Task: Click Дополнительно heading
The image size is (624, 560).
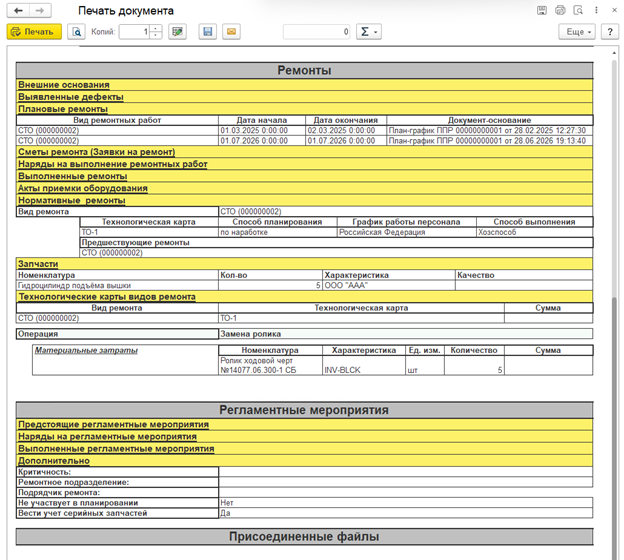Action: pos(54,461)
